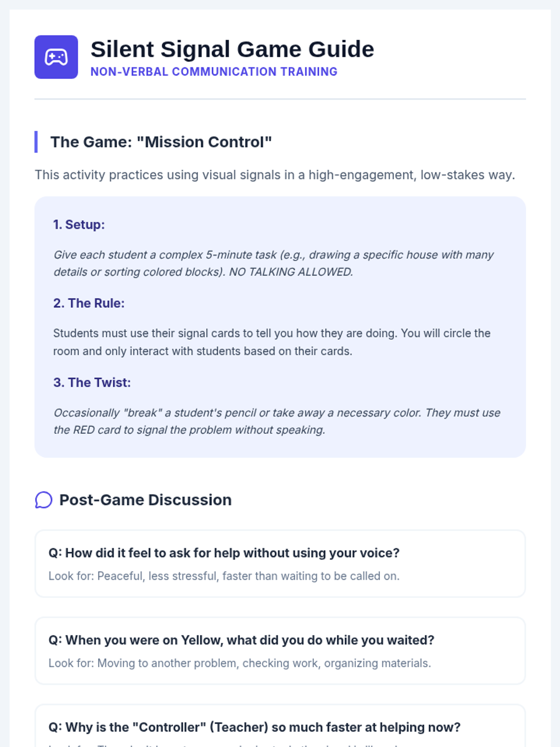The width and height of the screenshot is (560, 747).
Task: Click the horizontal divider below the header
Action: tap(280, 99)
